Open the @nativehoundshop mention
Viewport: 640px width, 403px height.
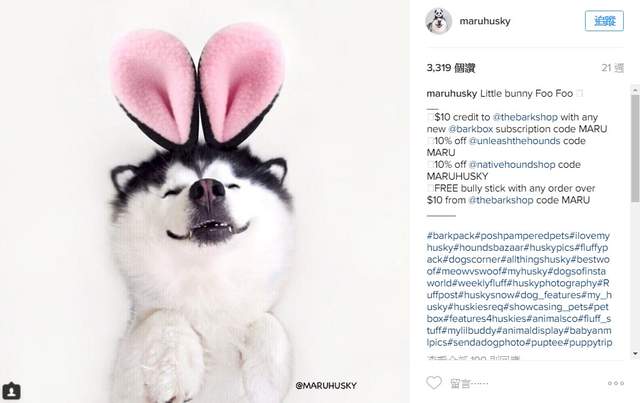click(x=512, y=165)
